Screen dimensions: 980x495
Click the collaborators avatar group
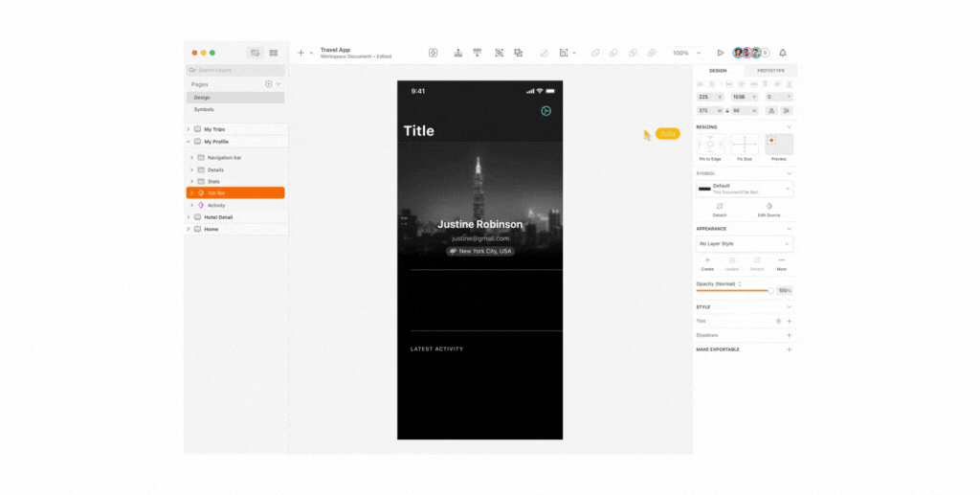point(750,53)
